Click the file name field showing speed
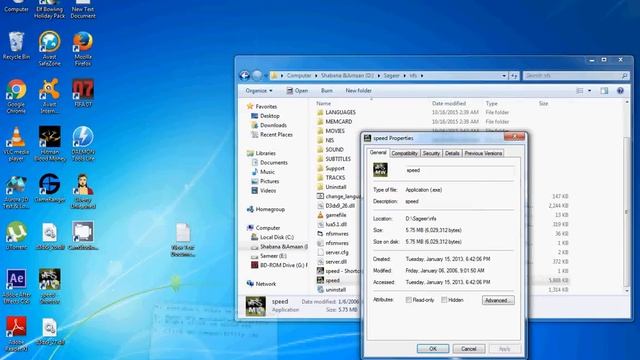 (459, 171)
